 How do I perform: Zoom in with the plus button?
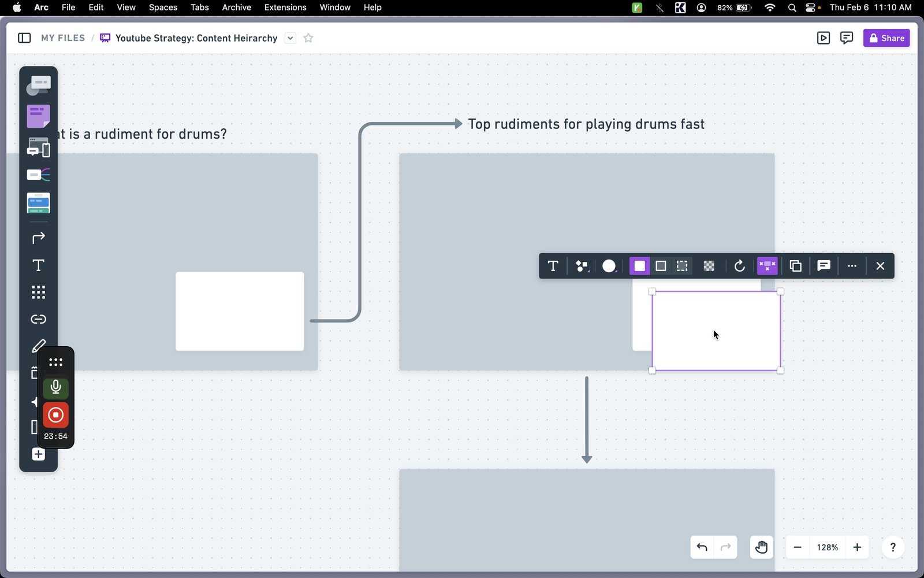coord(858,547)
